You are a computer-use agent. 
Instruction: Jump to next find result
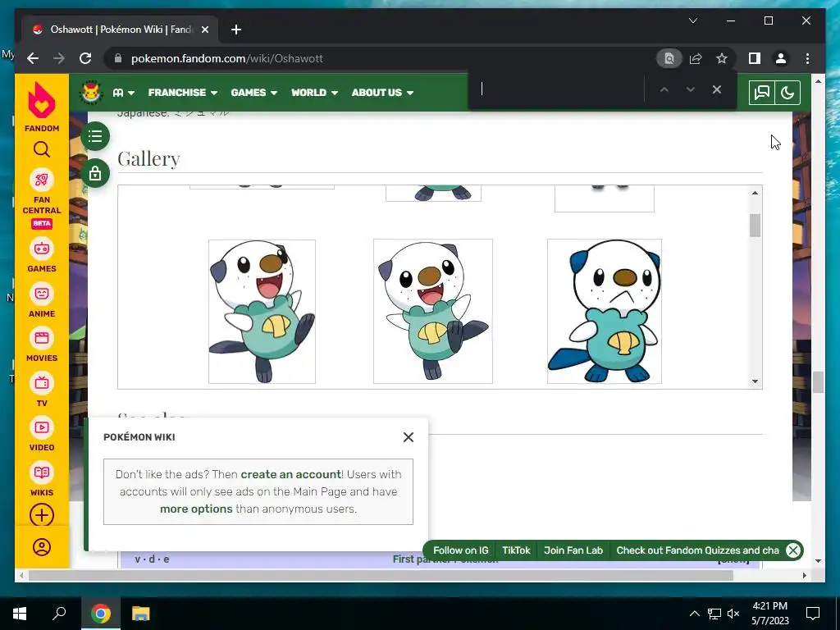691,89
